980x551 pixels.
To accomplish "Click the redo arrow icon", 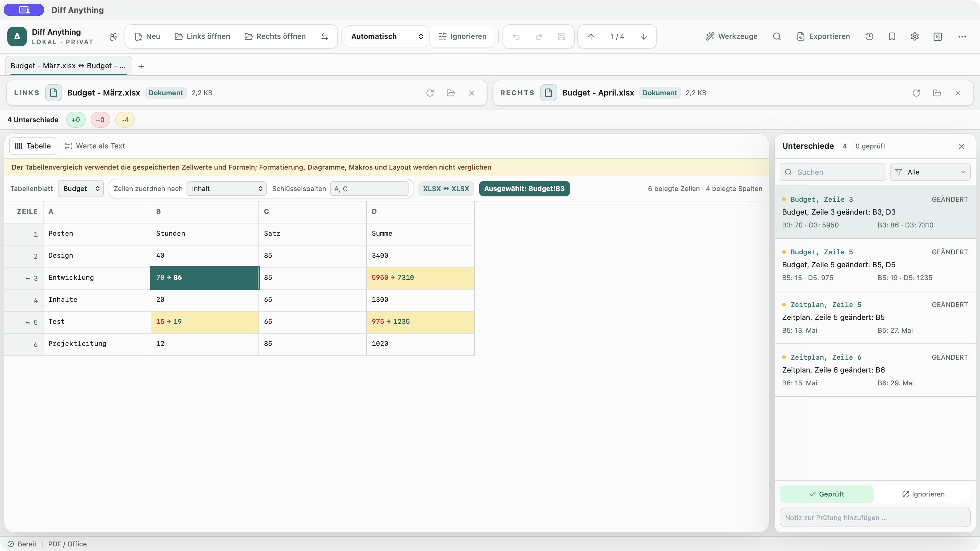I will click(539, 36).
